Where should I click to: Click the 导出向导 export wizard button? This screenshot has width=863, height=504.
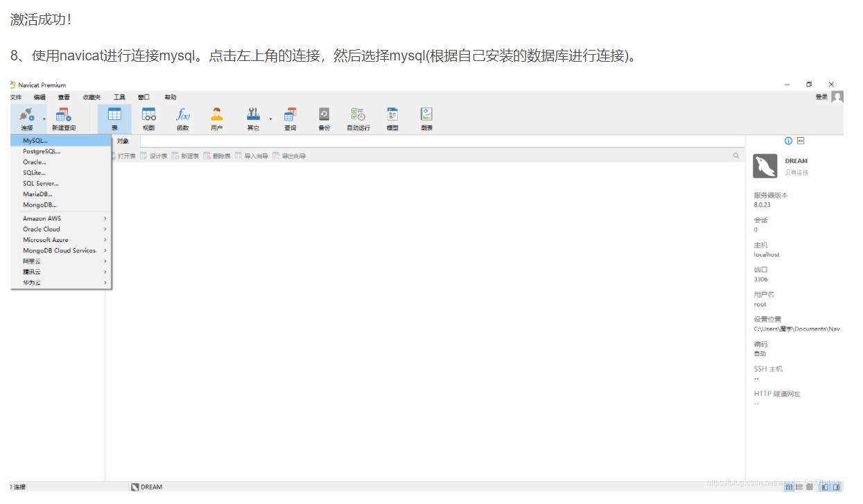pyautogui.click(x=289, y=156)
